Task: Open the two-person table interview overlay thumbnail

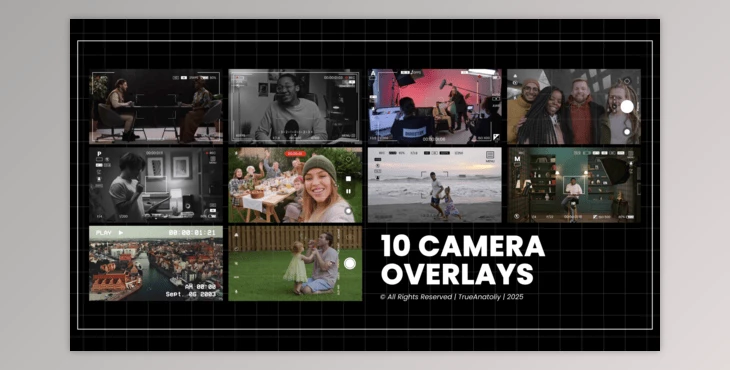Action: click(x=156, y=107)
